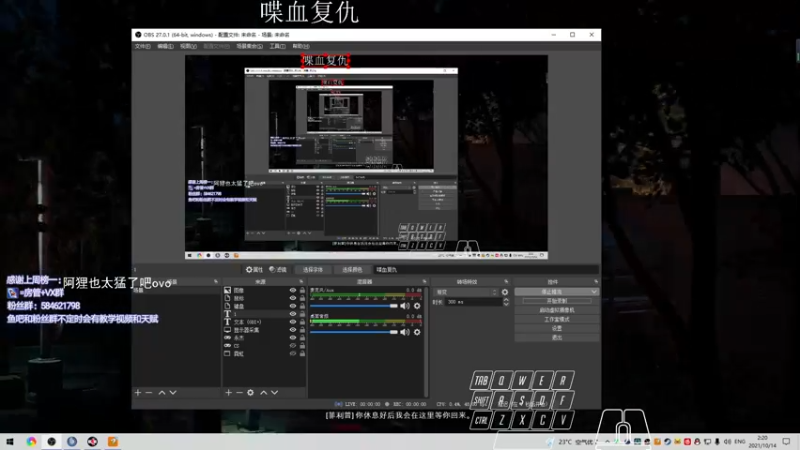Pop out the Scenes dock panel
This screenshot has height=450, width=800.
click(216, 282)
